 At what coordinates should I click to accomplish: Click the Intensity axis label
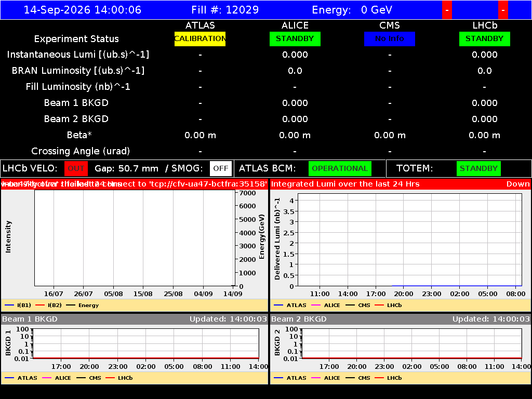point(8,237)
